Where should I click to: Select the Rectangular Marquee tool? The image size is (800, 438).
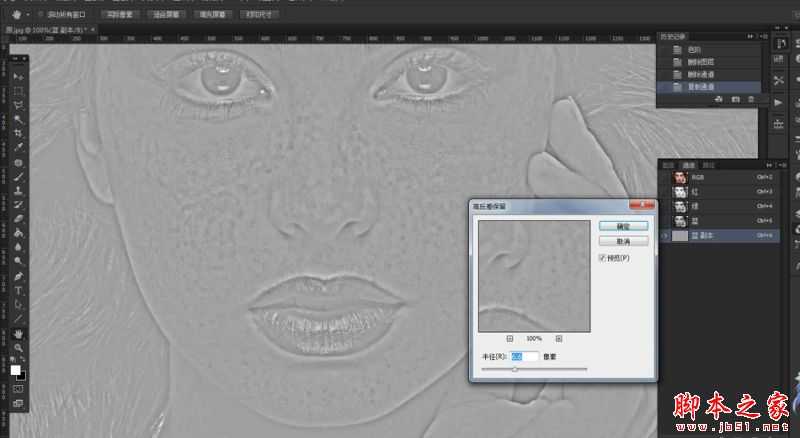(18, 91)
